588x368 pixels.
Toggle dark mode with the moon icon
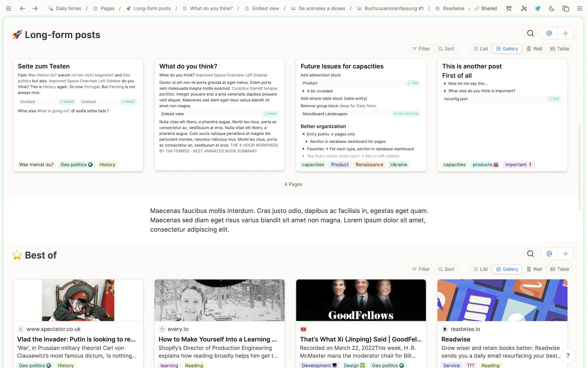click(551, 8)
